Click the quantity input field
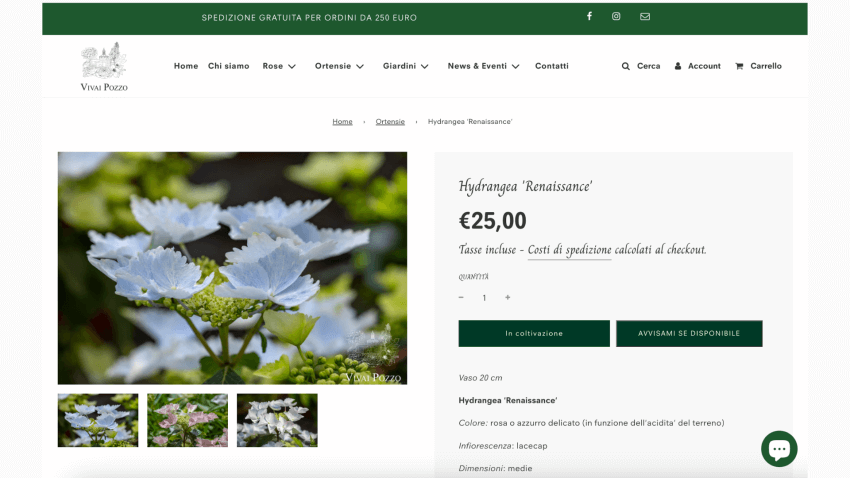 pyautogui.click(x=484, y=298)
